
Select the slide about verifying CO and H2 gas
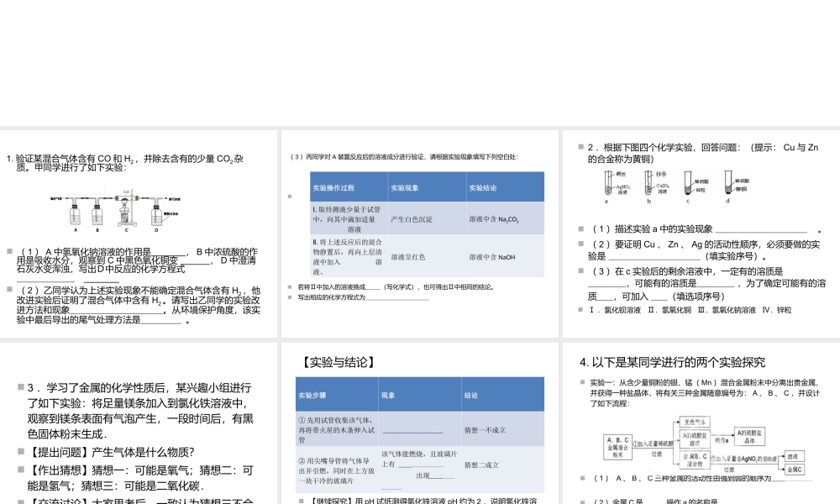point(139,234)
